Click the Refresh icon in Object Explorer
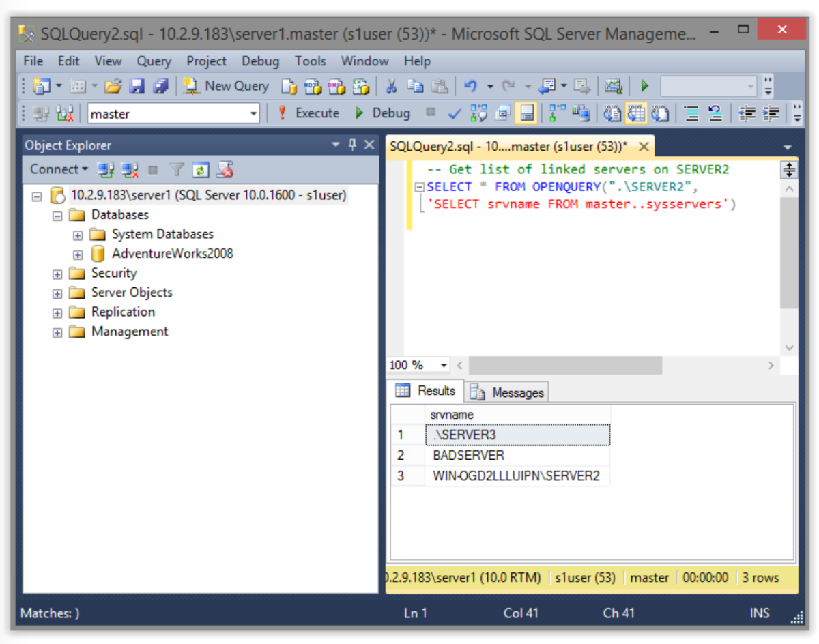The image size is (819, 644). [200, 169]
